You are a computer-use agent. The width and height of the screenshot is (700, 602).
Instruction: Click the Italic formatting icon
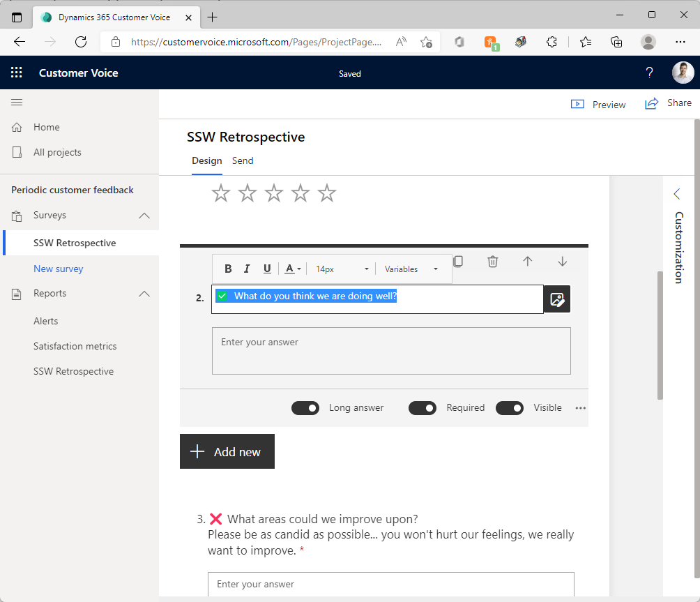click(x=247, y=269)
